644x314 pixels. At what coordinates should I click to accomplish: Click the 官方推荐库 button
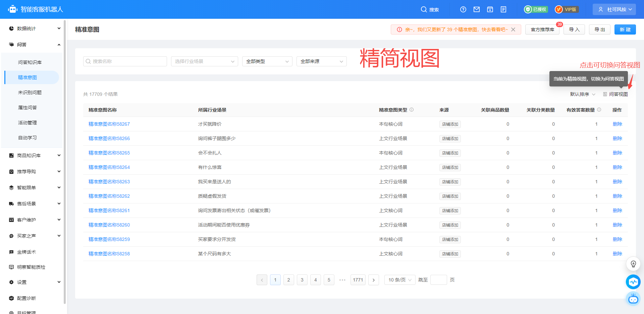tap(542, 29)
